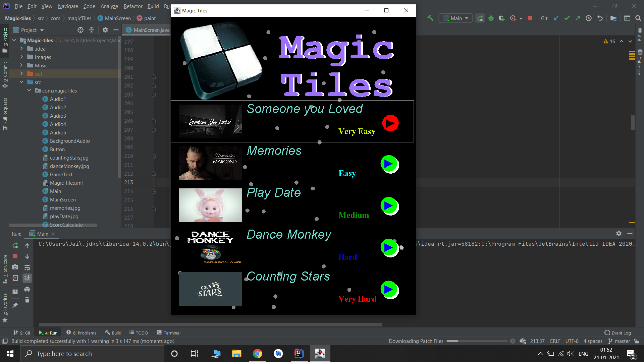Expand the Images folder in the project tree
The width and height of the screenshot is (644, 362).
[x=21, y=57]
